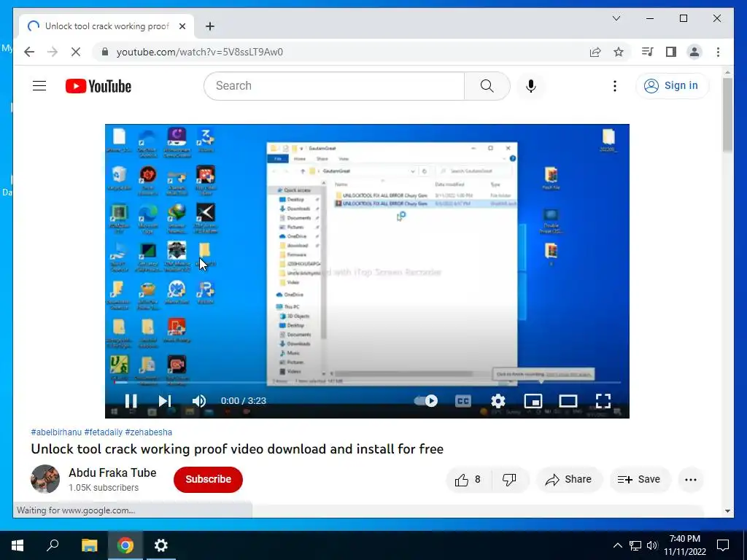The image size is (747, 560).
Task: Like this video
Action: pyautogui.click(x=468, y=480)
